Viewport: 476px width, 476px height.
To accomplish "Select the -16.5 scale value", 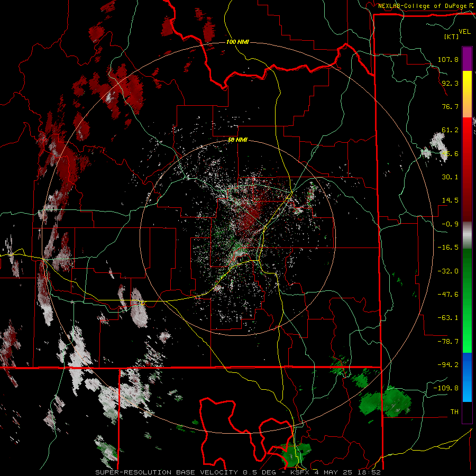I will point(448,248).
